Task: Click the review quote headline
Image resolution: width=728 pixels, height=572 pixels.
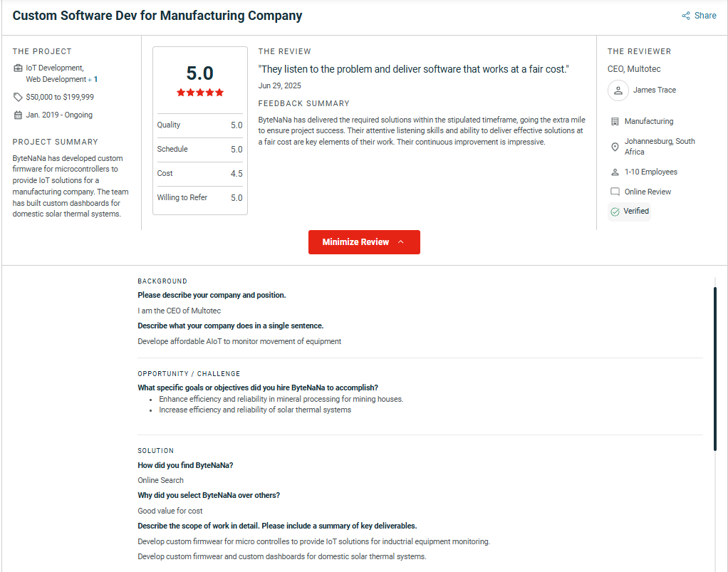Action: click(x=413, y=69)
